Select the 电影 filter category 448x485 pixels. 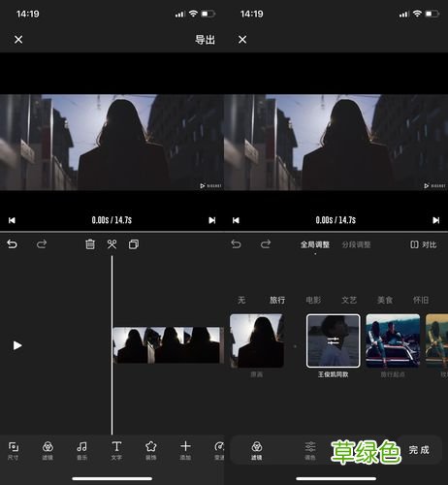313,300
